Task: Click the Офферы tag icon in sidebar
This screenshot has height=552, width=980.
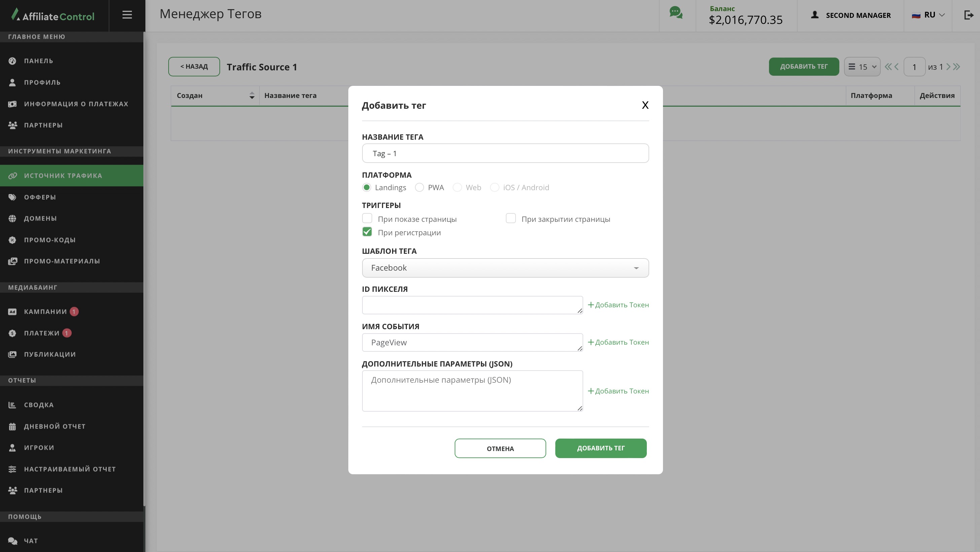Action: point(12,197)
